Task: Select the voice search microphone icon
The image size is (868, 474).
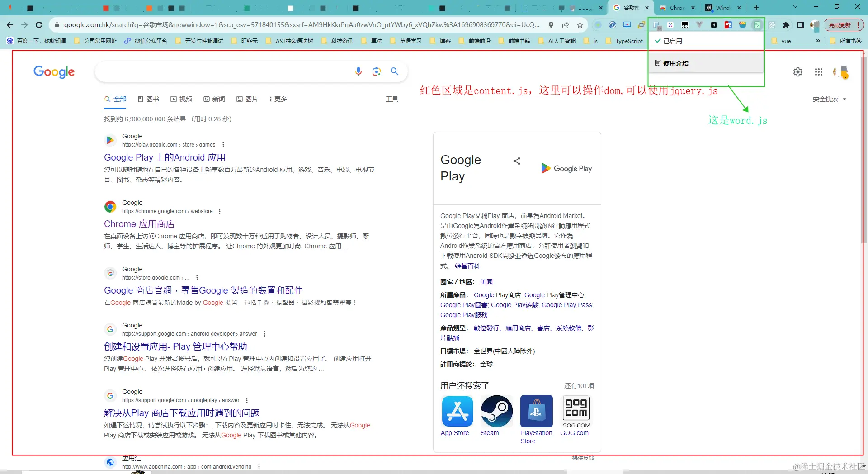Action: tap(359, 71)
